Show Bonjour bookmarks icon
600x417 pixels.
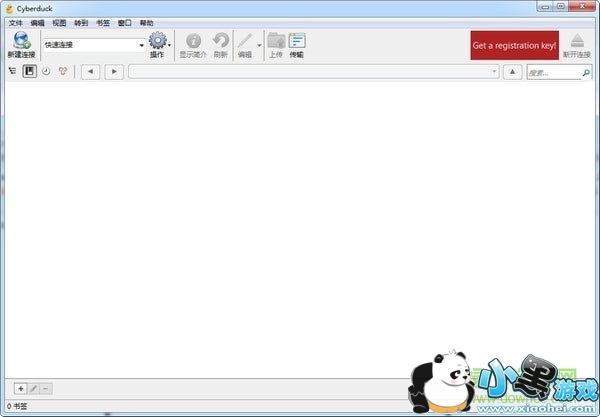click(x=63, y=71)
